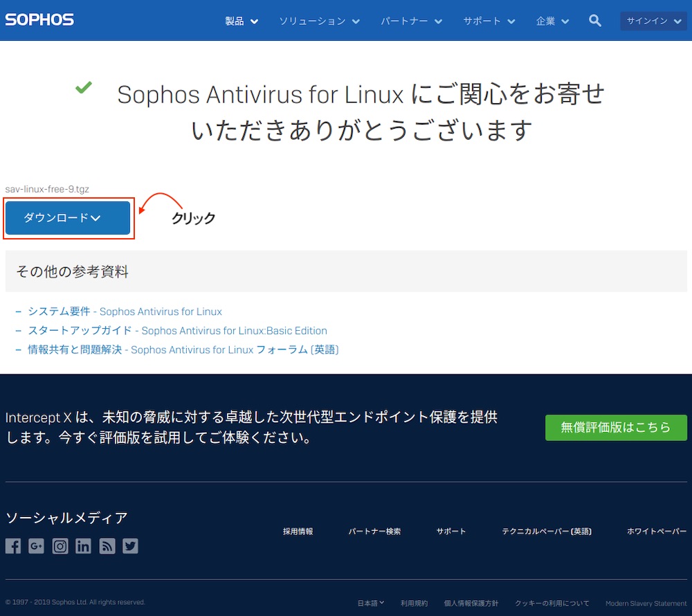Expand the サポート navigation menu
692x616 pixels.
(x=489, y=21)
